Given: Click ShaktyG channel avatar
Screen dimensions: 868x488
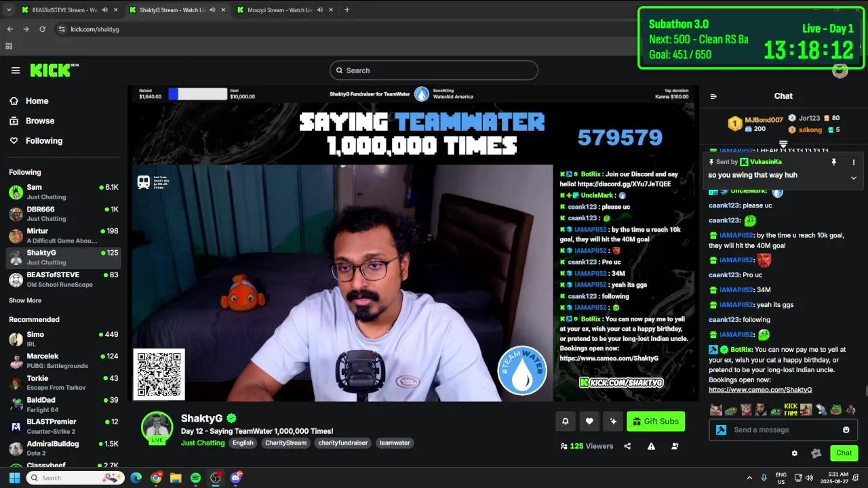Looking at the screenshot, I should [x=157, y=427].
